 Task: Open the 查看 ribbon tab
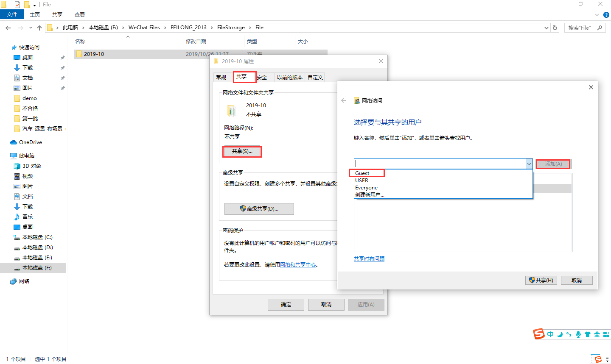pos(79,14)
